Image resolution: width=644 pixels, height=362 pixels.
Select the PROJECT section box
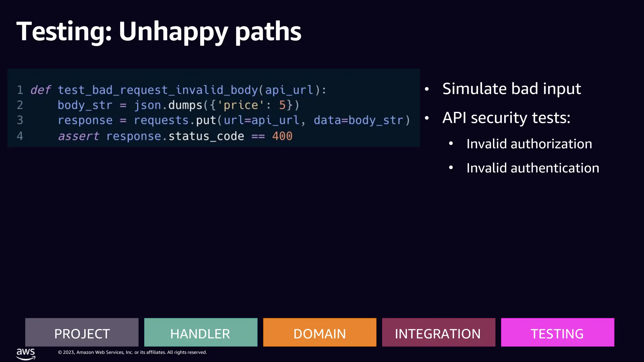point(82,332)
